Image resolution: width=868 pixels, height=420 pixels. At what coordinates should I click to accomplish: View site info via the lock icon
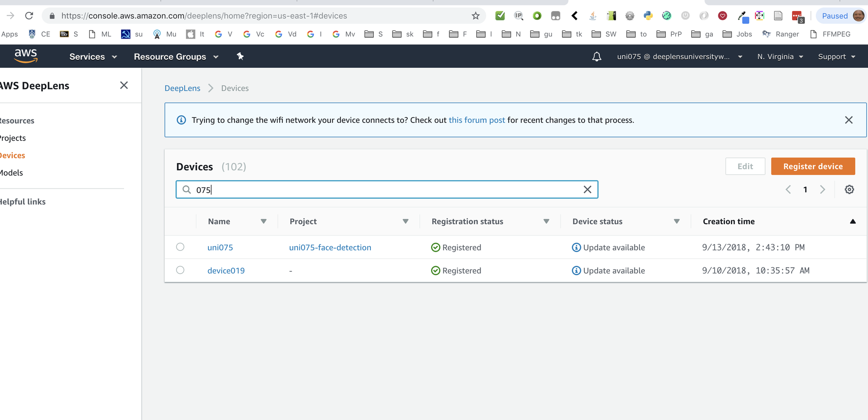52,16
